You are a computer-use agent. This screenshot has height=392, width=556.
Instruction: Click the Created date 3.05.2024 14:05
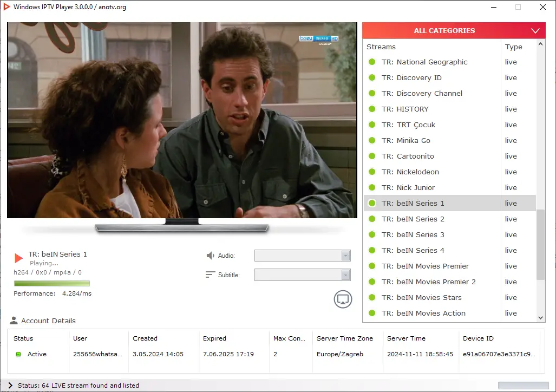pyautogui.click(x=158, y=354)
